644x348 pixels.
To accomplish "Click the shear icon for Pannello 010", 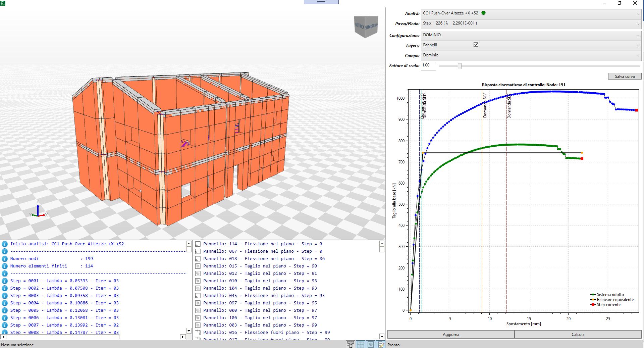I will point(198,281).
